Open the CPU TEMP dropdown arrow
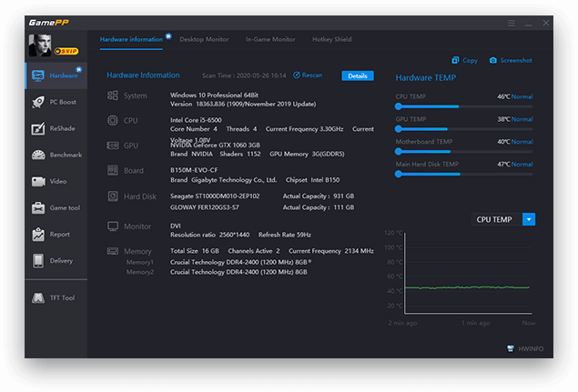 click(x=529, y=219)
